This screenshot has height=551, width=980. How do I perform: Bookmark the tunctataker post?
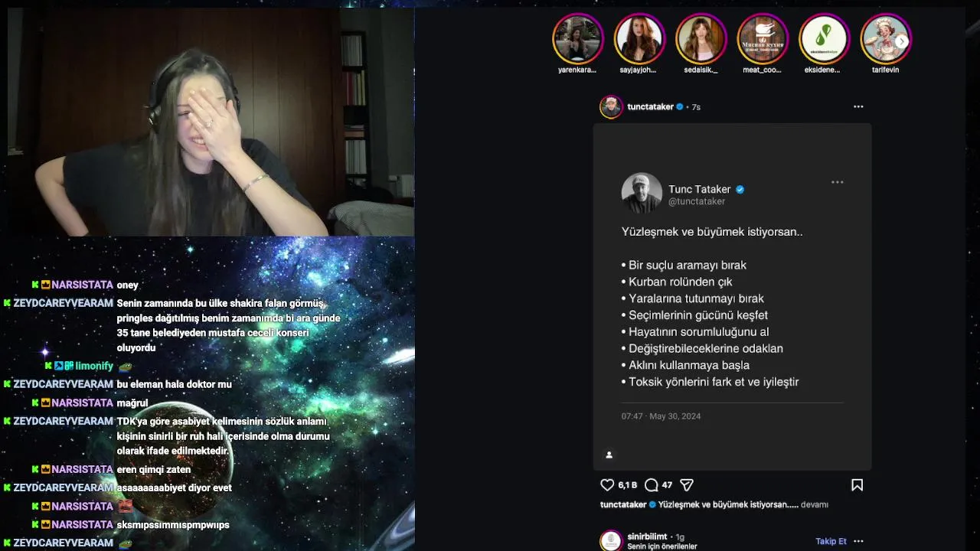pyautogui.click(x=857, y=485)
